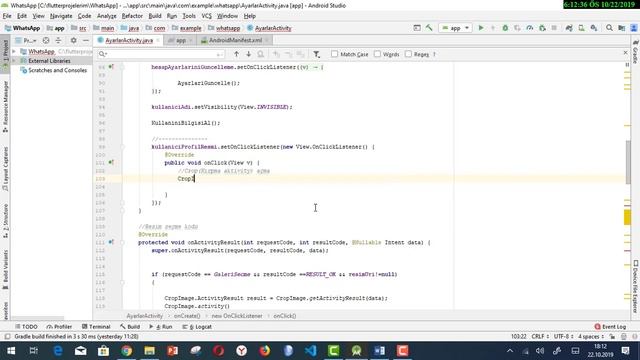This screenshot has width=640, height=360.
Task: Open Project panel settings gear
Action: [x=73, y=40]
